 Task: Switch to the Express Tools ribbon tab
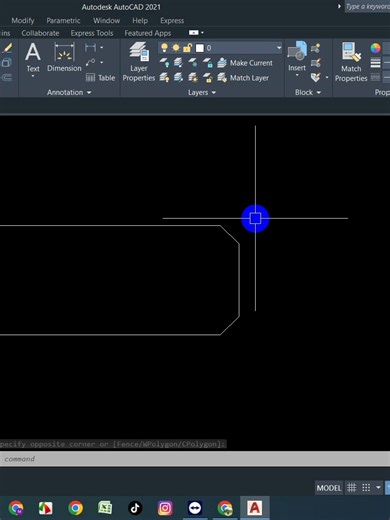click(92, 33)
